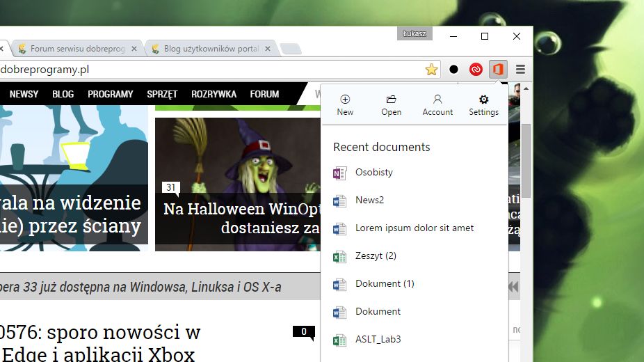Click the Łukasz profile button
The height and width of the screenshot is (362, 644).
pyautogui.click(x=414, y=33)
